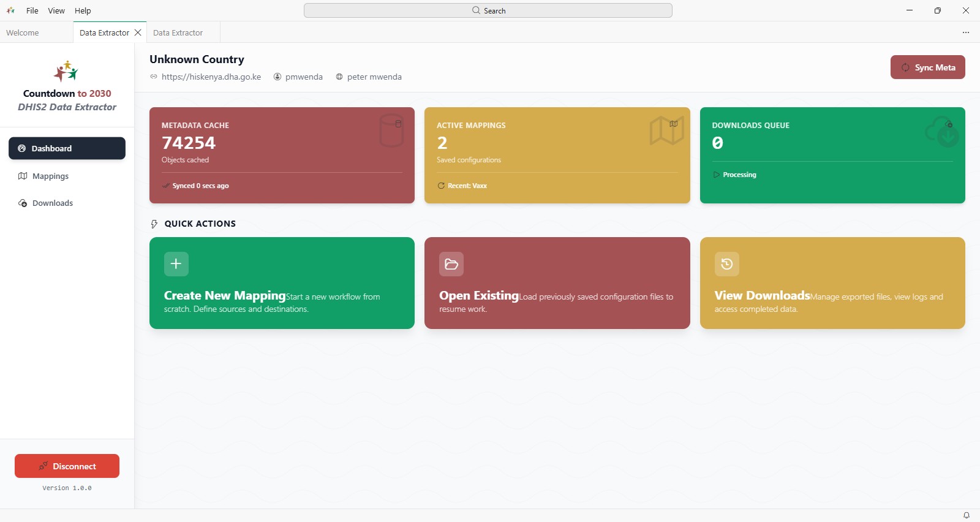The height and width of the screenshot is (522, 980).
Task: Click the Downloads Queue card
Action: coord(832,155)
